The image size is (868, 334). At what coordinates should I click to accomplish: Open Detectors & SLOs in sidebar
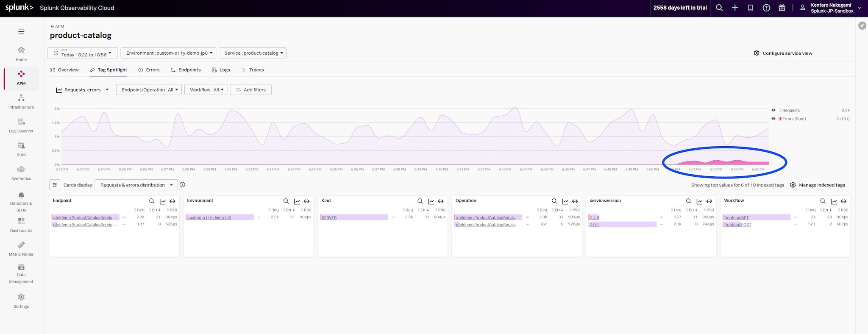tap(21, 202)
